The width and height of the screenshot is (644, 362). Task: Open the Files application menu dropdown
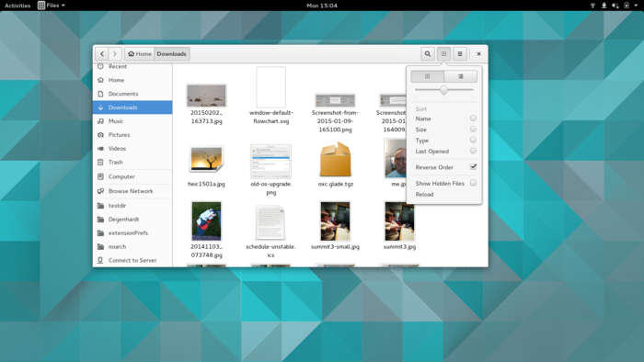(52, 6)
